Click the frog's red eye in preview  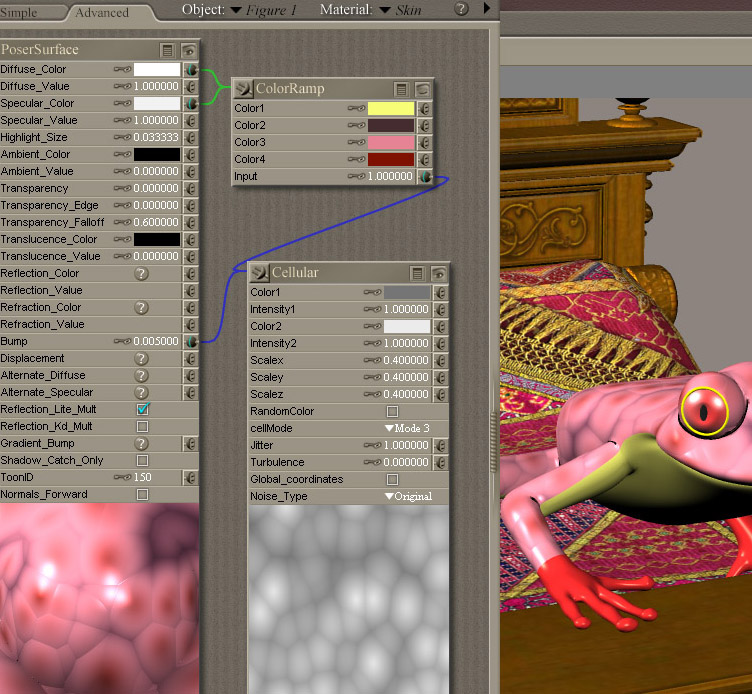[704, 412]
